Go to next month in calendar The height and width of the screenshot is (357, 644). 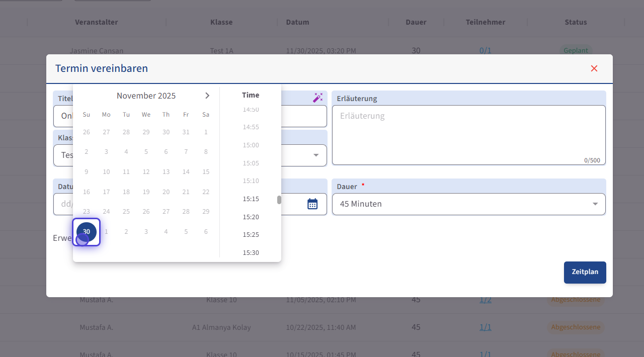pyautogui.click(x=207, y=96)
